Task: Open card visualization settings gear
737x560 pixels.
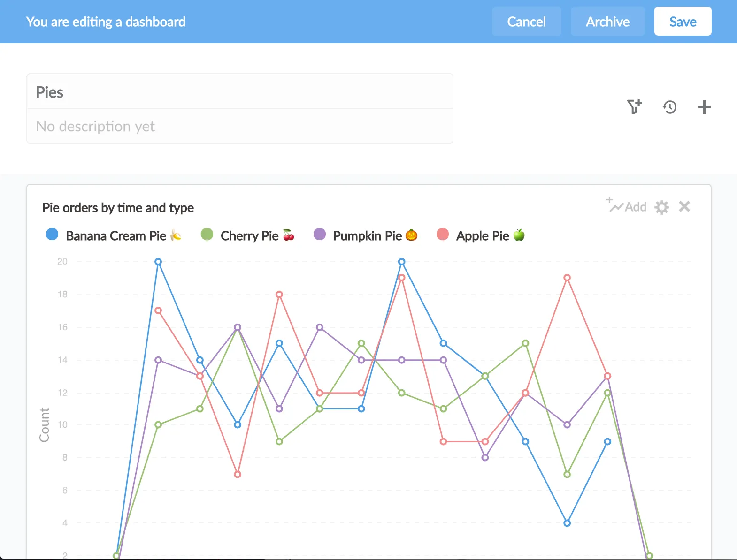Action: (662, 207)
